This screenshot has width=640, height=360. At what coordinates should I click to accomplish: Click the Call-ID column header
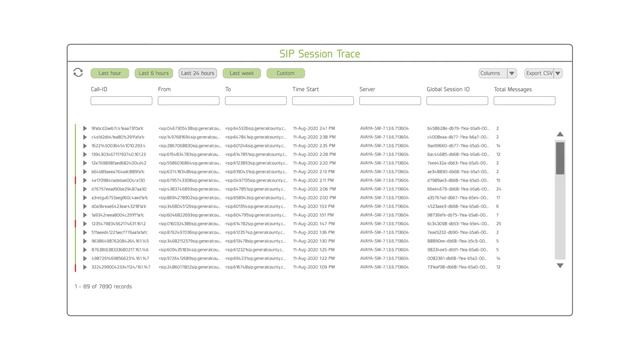click(99, 89)
